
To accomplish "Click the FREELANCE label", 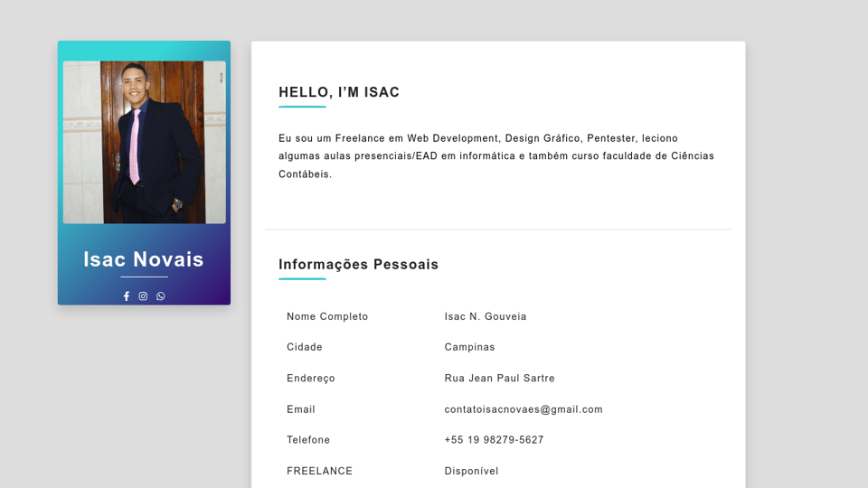I will [x=319, y=471].
